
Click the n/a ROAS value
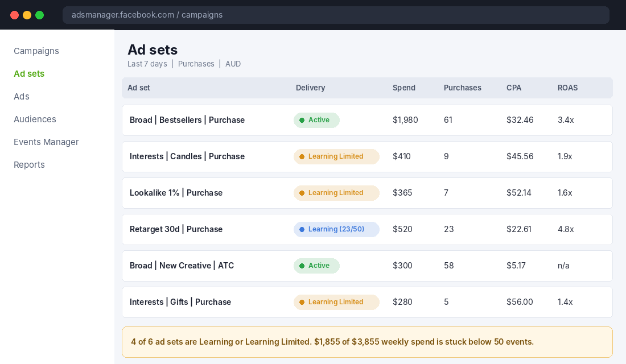[563, 266]
